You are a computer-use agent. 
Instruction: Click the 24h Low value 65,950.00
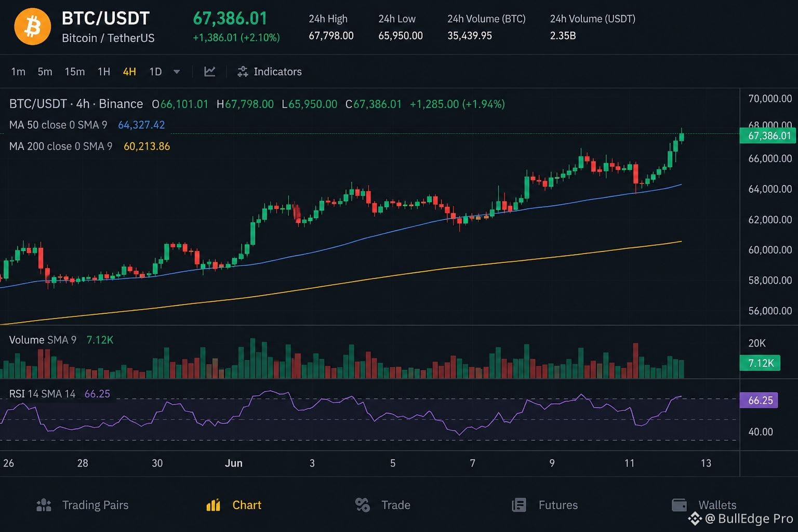coord(401,36)
